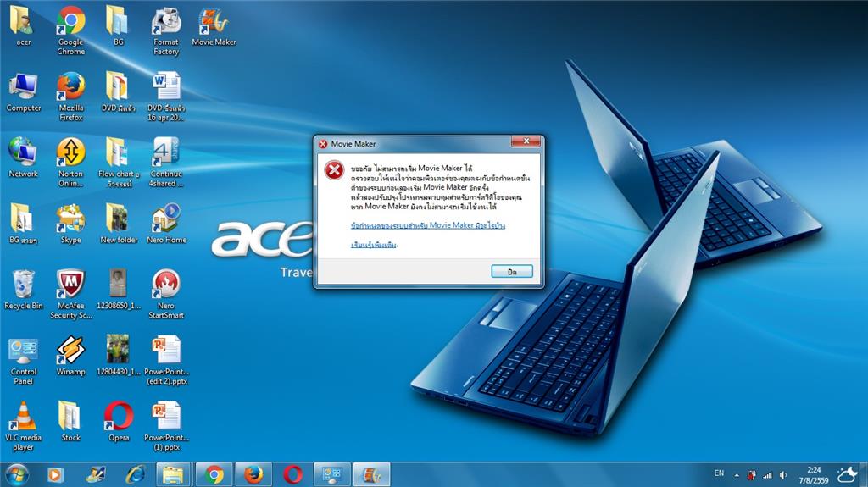
Task: Launch the Mozilla Firefox desktop shortcut
Action: tap(71, 97)
